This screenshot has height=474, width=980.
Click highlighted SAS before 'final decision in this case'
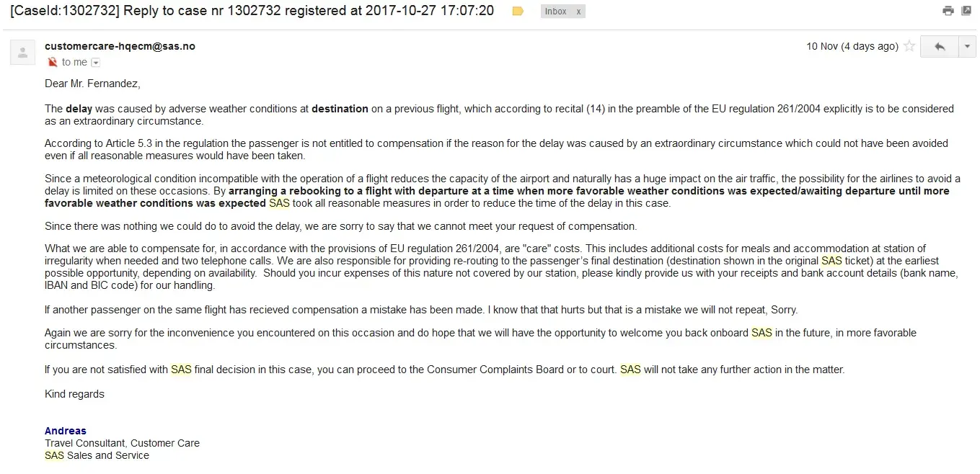tap(181, 370)
